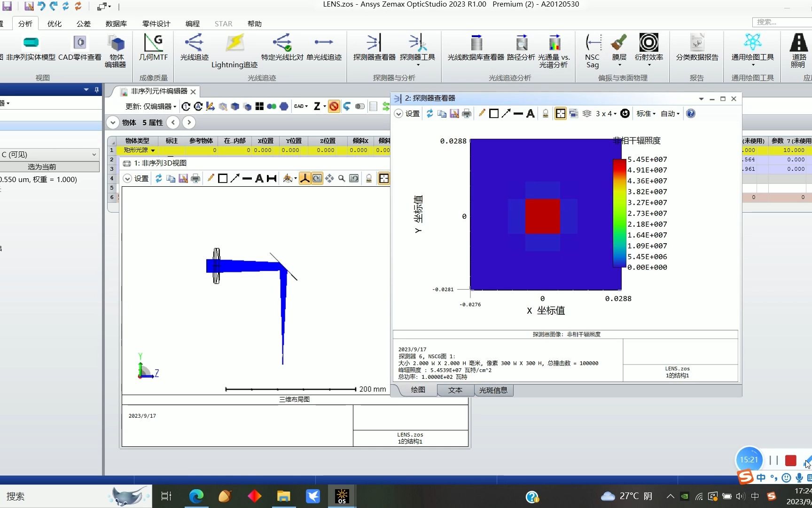Viewport: 812px width, 508px height.
Task: Click in the 搜索 box in the ribbon
Action: coord(782,22)
